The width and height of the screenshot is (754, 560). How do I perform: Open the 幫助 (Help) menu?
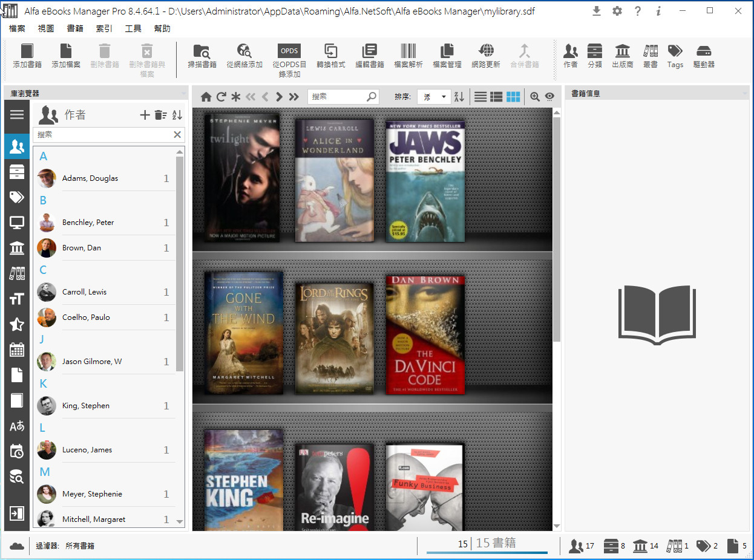162,28
